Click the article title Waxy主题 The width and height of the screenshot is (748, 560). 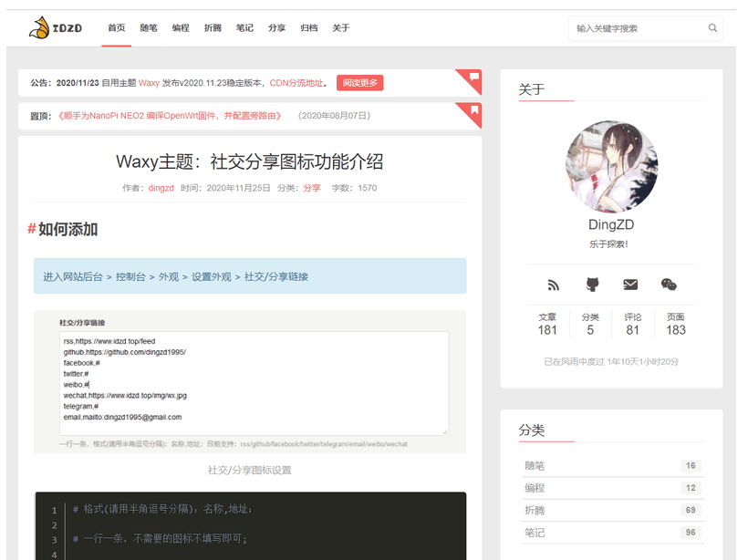click(250, 161)
